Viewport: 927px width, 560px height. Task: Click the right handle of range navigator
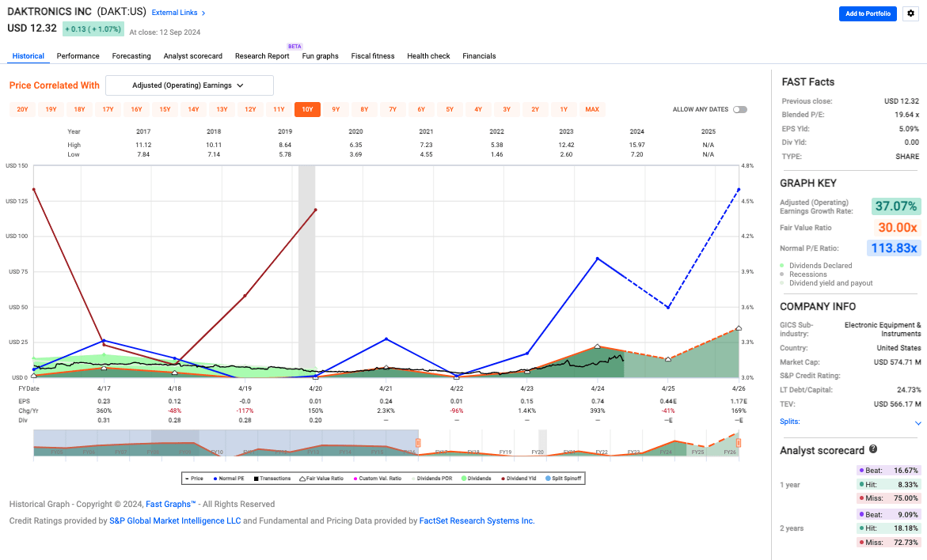pos(739,443)
